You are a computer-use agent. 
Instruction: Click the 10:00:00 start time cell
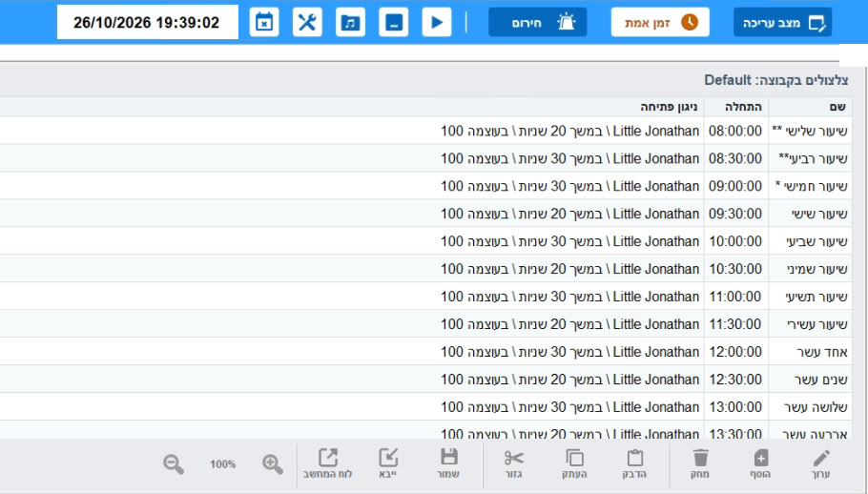point(735,241)
